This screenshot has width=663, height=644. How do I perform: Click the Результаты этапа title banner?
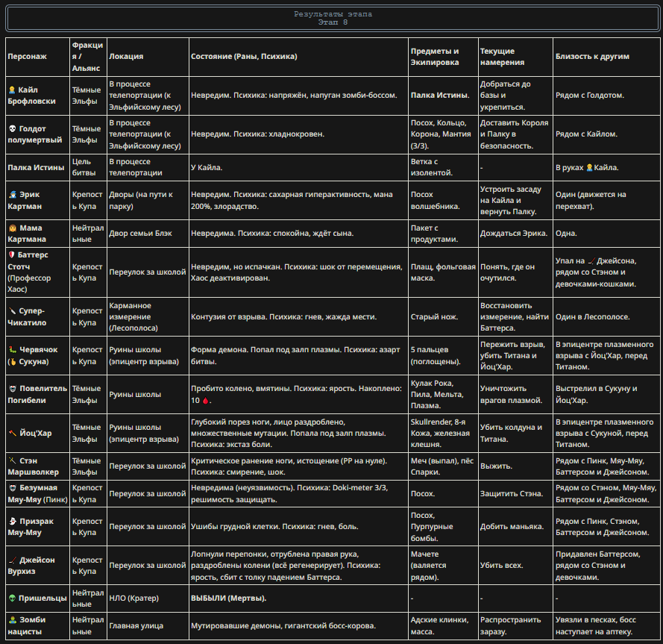(x=333, y=18)
